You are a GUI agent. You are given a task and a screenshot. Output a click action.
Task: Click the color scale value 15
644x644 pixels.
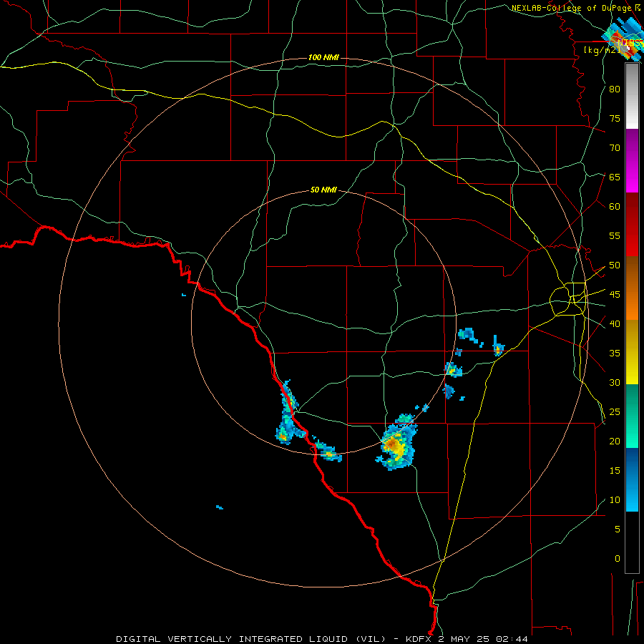pyautogui.click(x=615, y=471)
